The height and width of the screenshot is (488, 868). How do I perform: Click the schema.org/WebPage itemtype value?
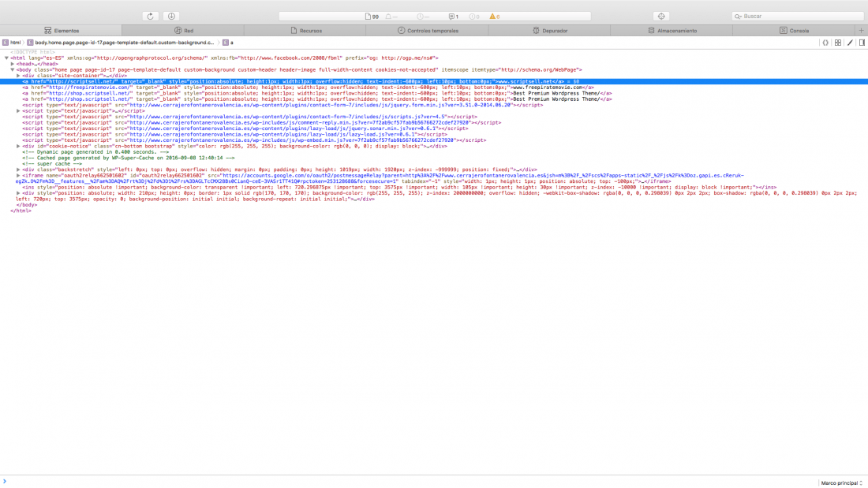click(540, 70)
